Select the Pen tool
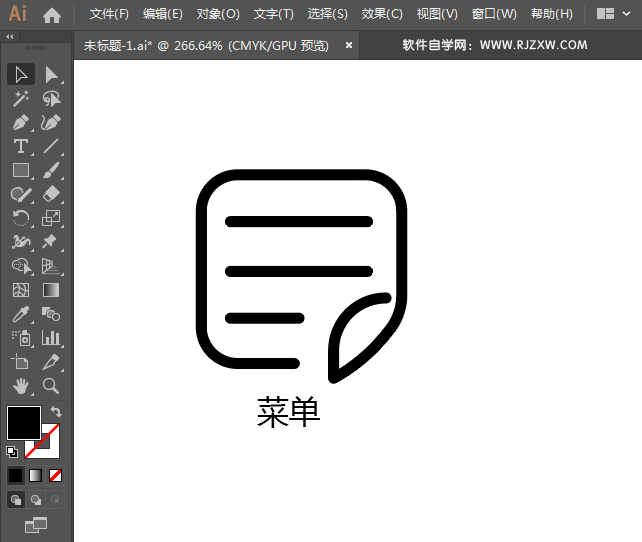 (20, 122)
